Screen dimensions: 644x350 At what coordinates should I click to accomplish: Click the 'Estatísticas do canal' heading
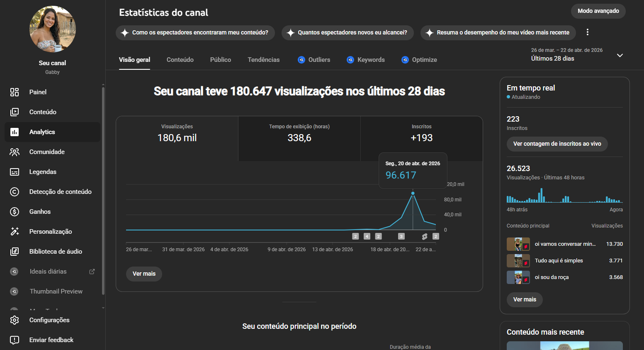(x=164, y=12)
